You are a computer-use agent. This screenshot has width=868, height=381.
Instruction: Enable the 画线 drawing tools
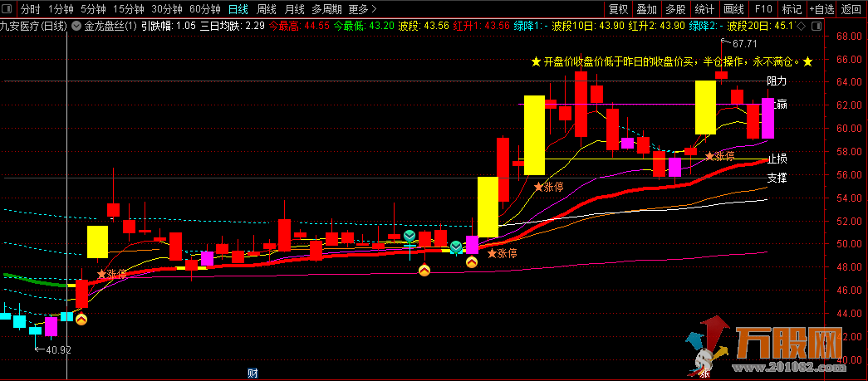(733, 9)
